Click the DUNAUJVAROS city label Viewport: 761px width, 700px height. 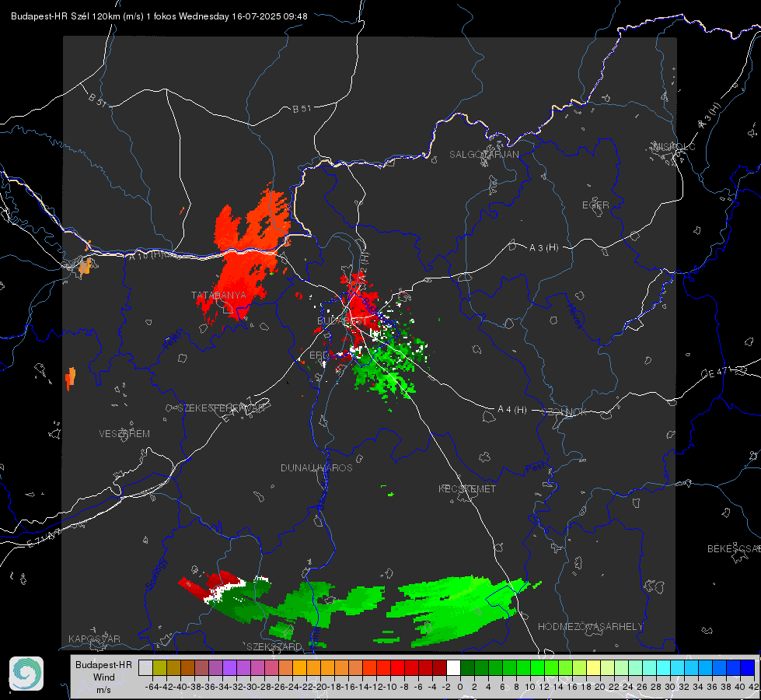tap(316, 467)
